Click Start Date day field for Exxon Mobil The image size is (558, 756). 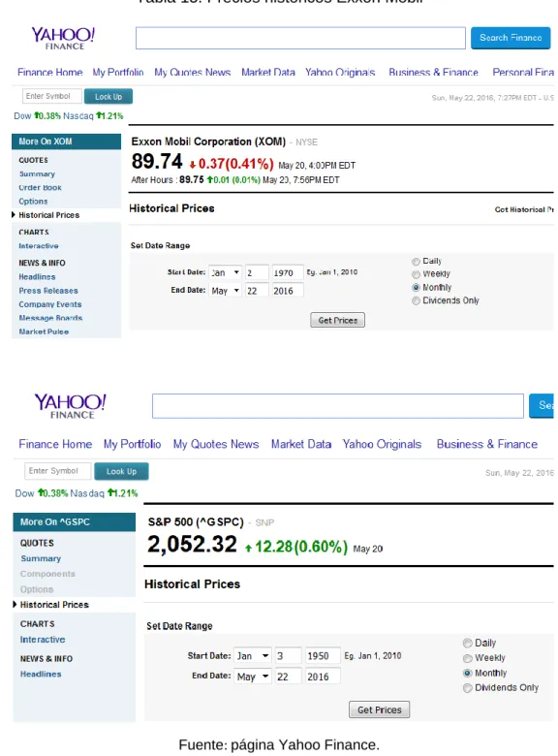(257, 272)
